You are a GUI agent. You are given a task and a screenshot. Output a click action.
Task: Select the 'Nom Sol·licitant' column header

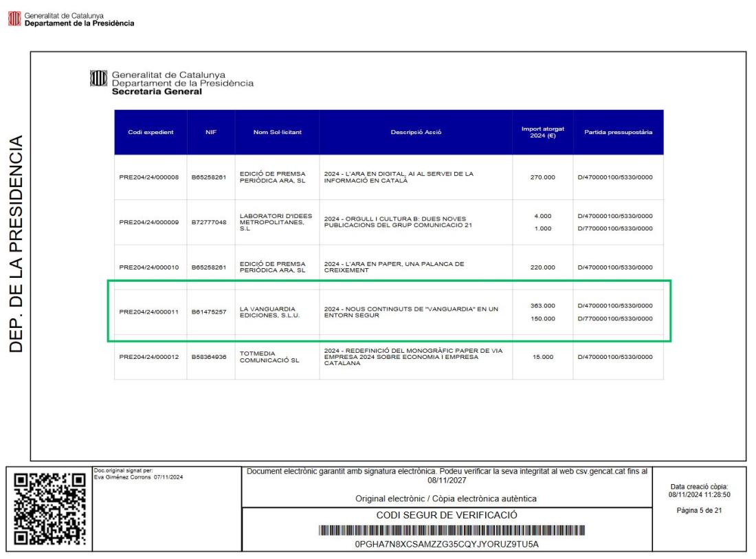click(x=277, y=132)
